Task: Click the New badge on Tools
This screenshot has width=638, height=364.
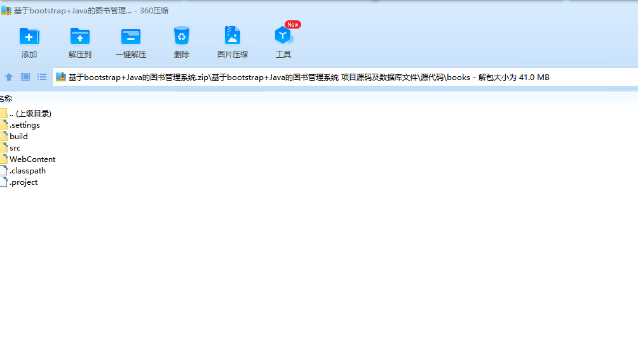Action: [x=292, y=24]
